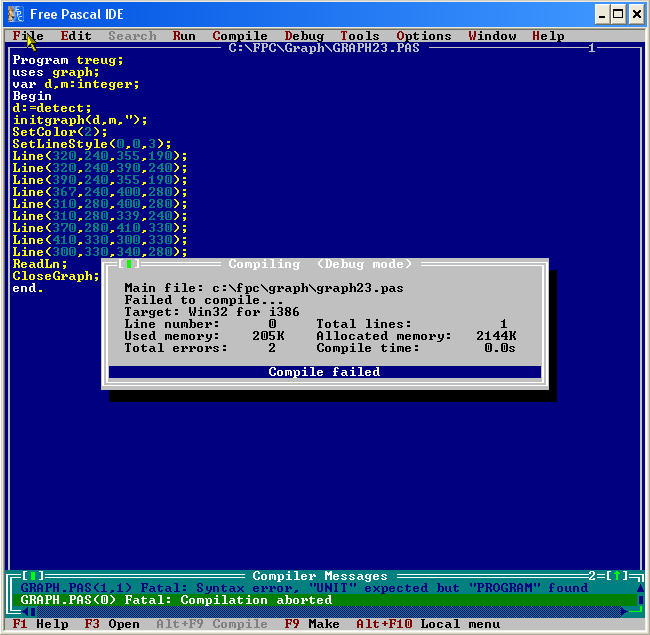The image size is (650, 635).
Task: Expand the Run menu
Action: pos(184,36)
